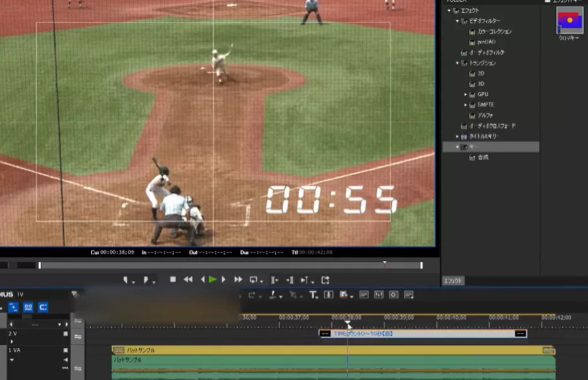
Task: Select the カラーコレクション folder
Action: coord(494,32)
